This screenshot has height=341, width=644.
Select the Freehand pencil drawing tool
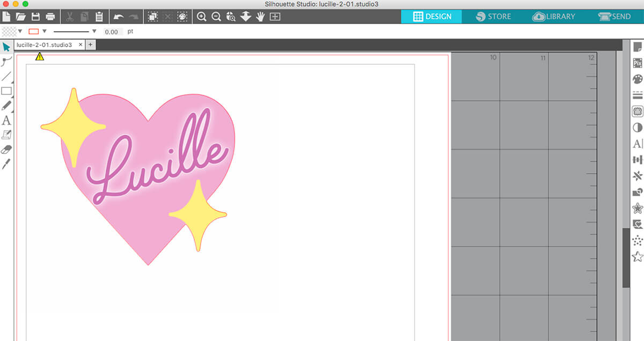6,106
